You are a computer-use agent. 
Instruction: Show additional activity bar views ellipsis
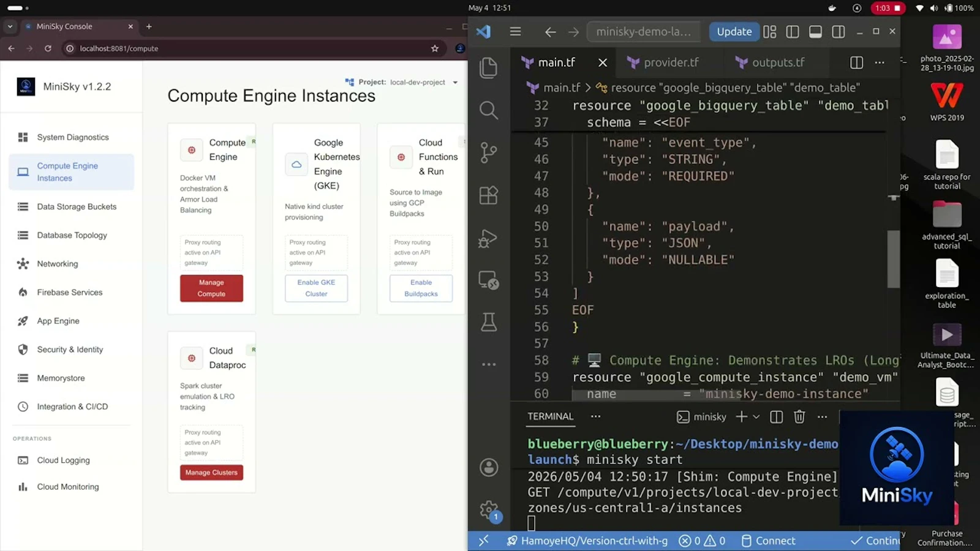pyautogui.click(x=489, y=364)
